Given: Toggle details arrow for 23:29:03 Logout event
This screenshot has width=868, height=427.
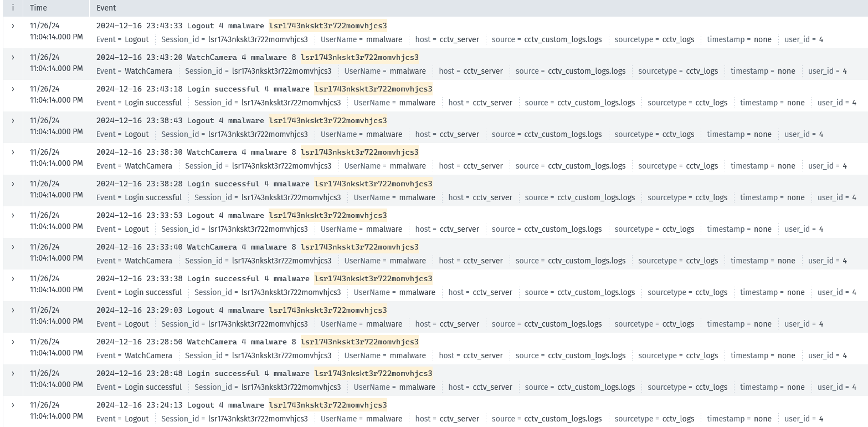Looking at the screenshot, I should point(13,310).
